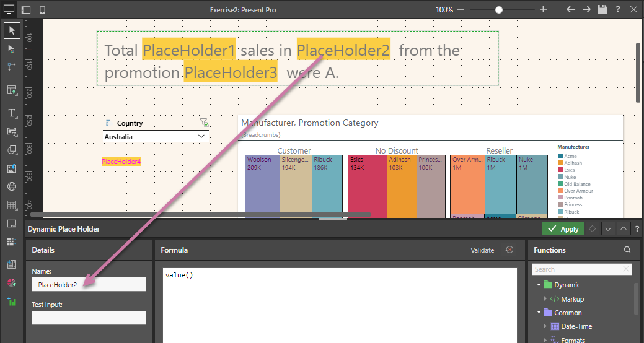Open help for the Dynamic Place Holder panel
Viewport: 644px width, 343px height.
(x=637, y=229)
